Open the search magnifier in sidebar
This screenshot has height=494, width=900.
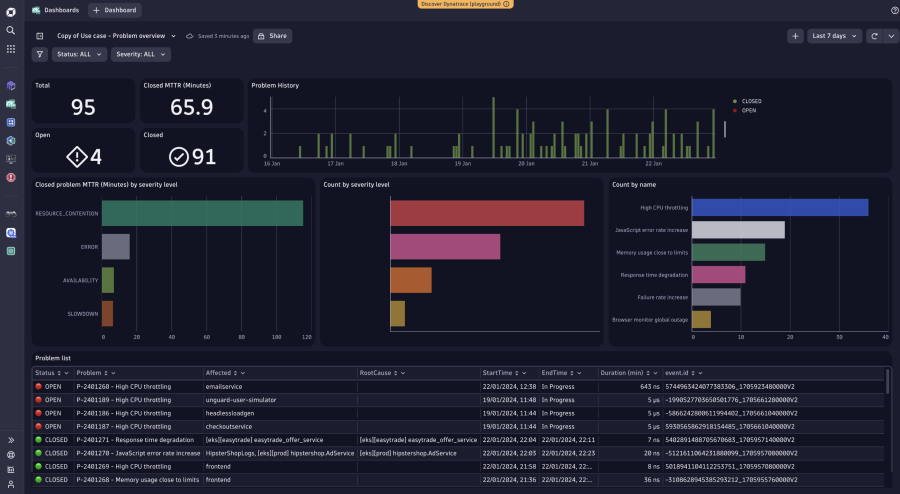pos(10,30)
